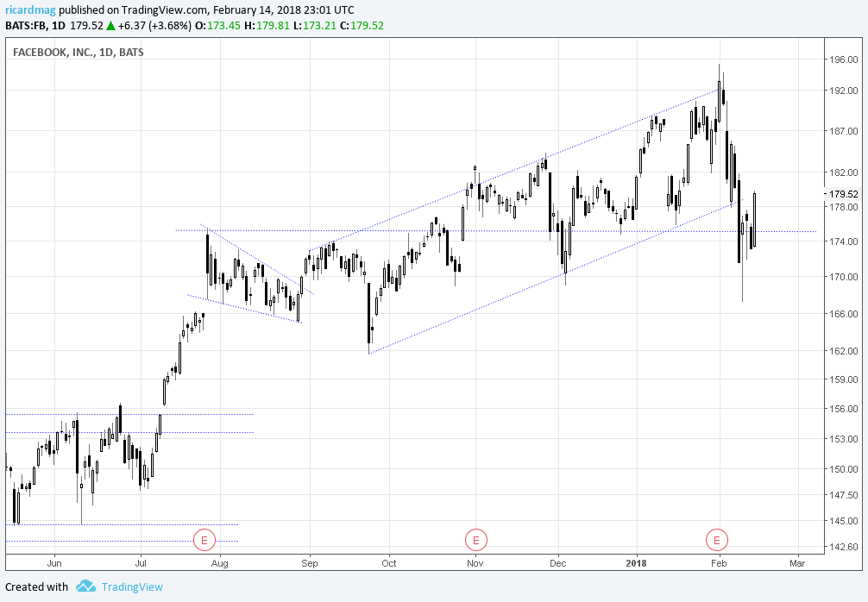Click the 159.00 price axis label
The width and height of the screenshot is (868, 602).
tap(845, 379)
